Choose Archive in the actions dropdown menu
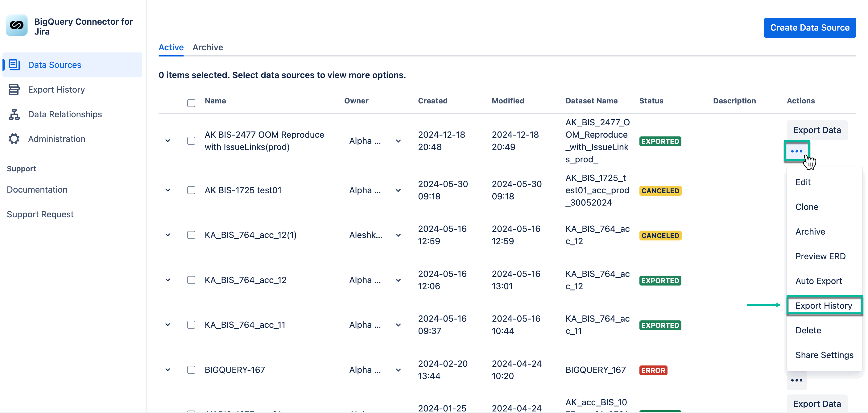The height and width of the screenshot is (413, 868). click(x=824, y=232)
